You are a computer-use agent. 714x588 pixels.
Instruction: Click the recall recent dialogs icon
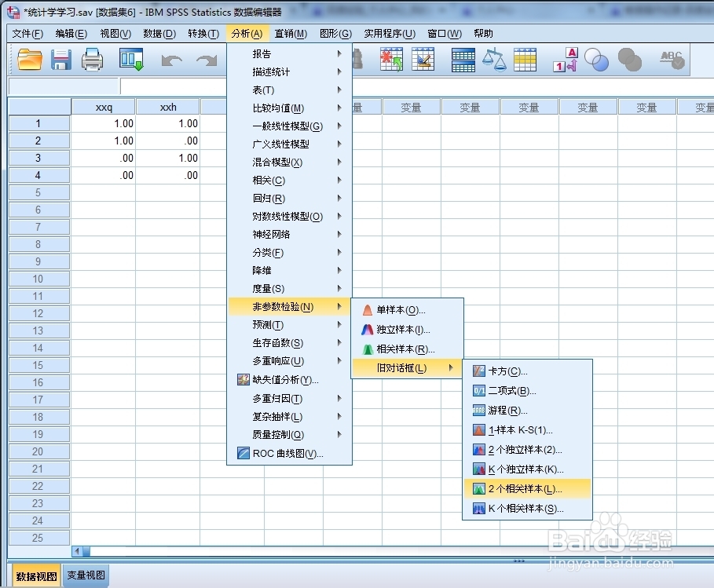point(131,60)
